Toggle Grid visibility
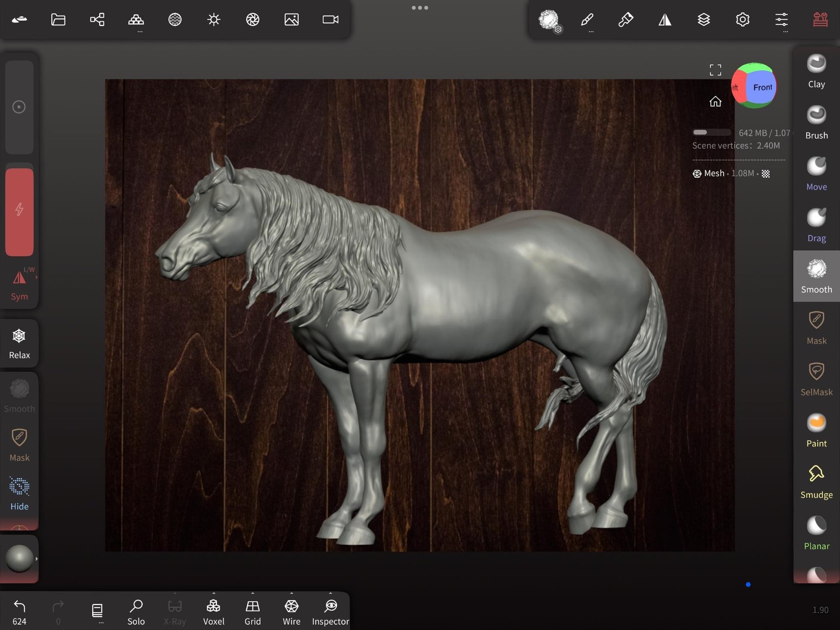The height and width of the screenshot is (630, 840). tap(253, 611)
